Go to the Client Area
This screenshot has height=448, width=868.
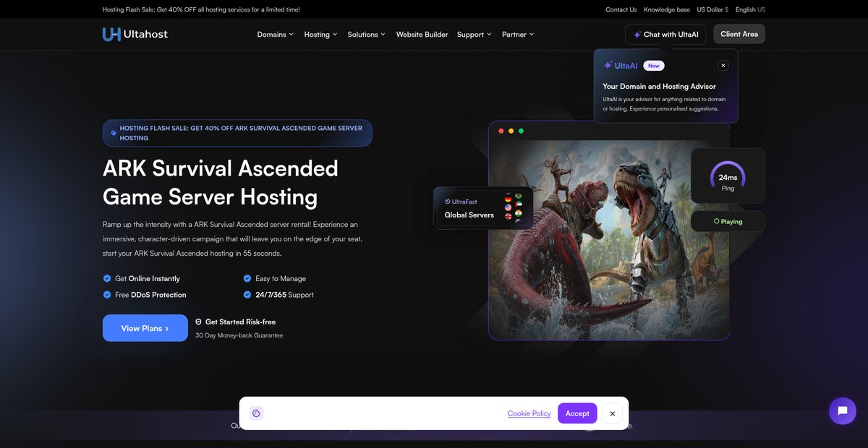739,34
